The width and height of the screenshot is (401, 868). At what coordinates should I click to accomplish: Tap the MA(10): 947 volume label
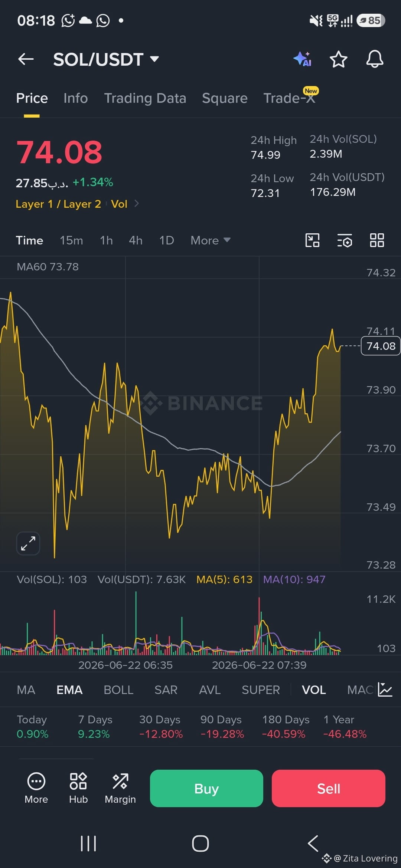294,579
